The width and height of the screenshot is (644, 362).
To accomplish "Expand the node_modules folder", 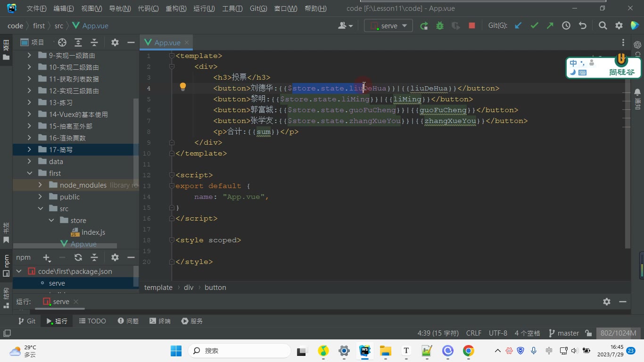I will click(x=40, y=185).
